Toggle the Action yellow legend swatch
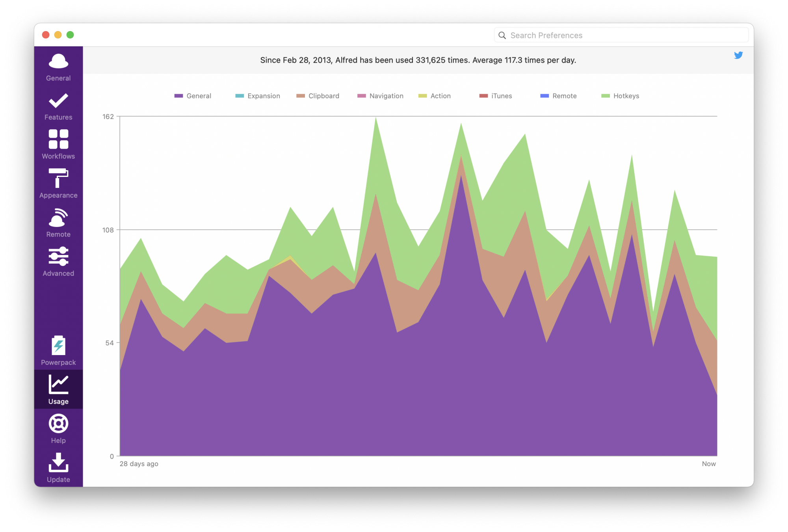Viewport: 788px width, 532px height. pyautogui.click(x=422, y=96)
